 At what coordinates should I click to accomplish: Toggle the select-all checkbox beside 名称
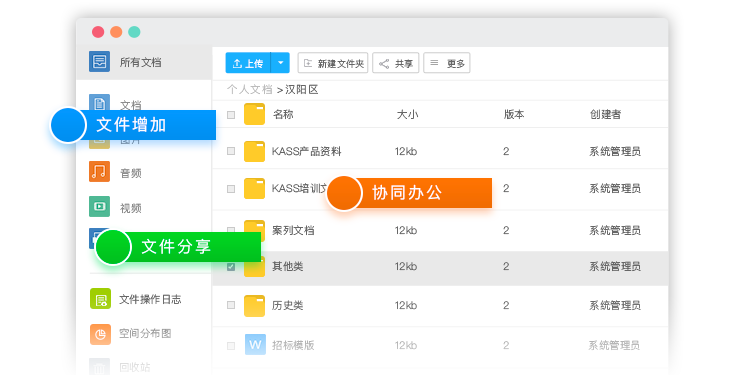point(231,115)
